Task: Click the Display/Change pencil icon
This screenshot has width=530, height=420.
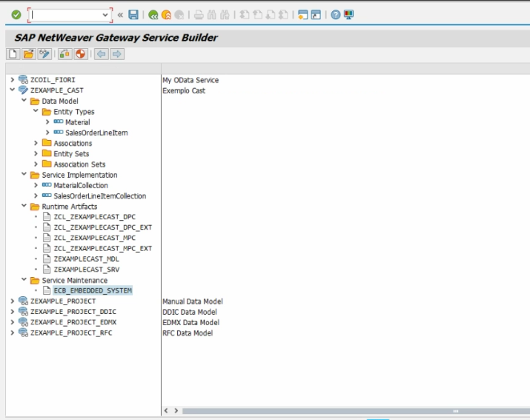Action: [44, 54]
